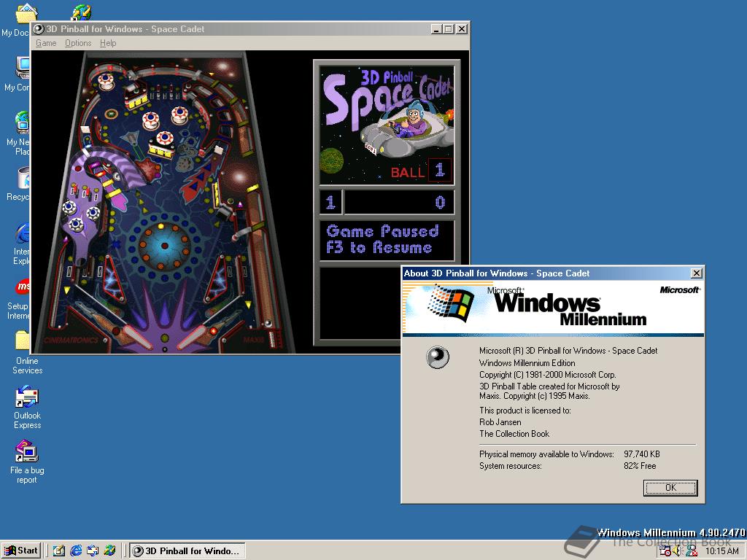Viewport: 747px width, 560px height.
Task: Click the Windows Millennium Edition line in About
Action: [x=527, y=363]
